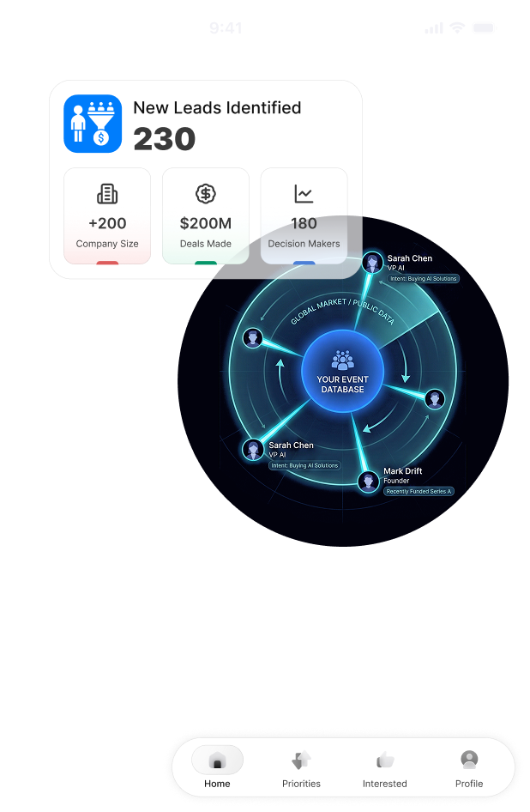Click the unlabeled avatar on radar's right side
530x812 pixels.
click(435, 399)
